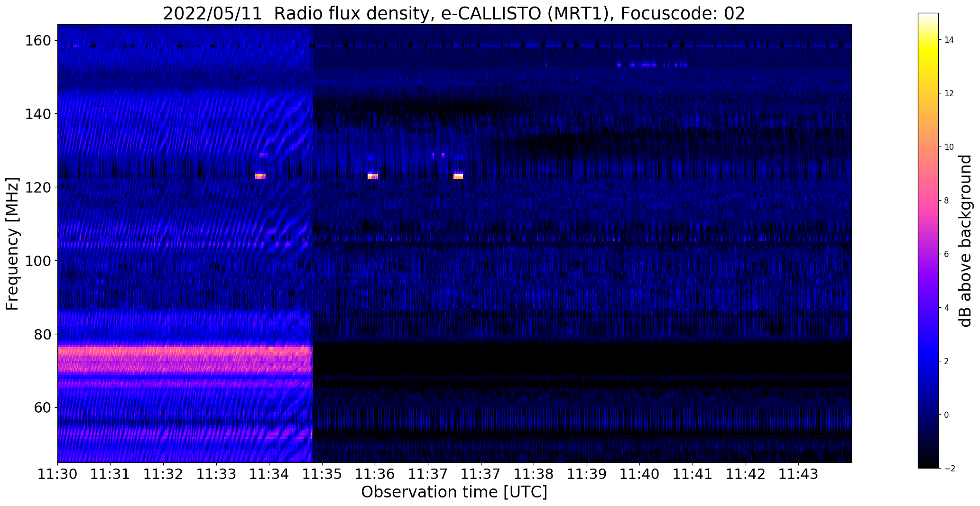Click the 11:43 time tick label
Viewport: 980px width, 506px height.
click(x=799, y=474)
